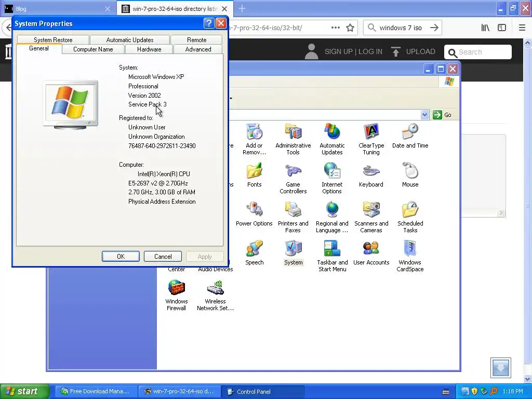Switch to the System Restore tab
The image size is (532, 399).
53,39
